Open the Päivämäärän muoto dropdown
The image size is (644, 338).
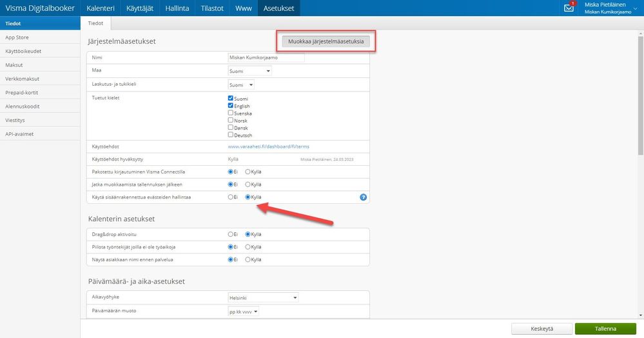pos(244,312)
